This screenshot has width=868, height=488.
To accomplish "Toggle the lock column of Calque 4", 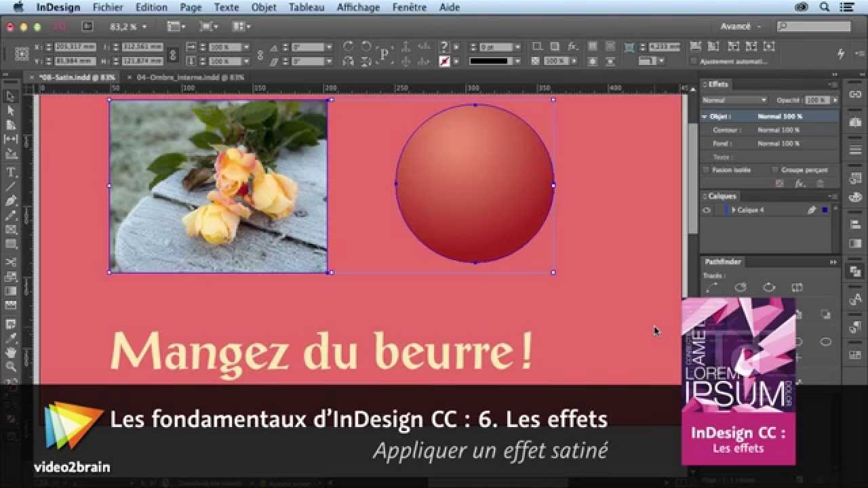I will pyautogui.click(x=719, y=210).
